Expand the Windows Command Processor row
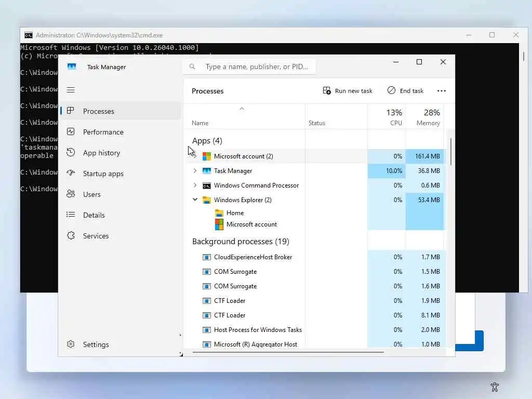 coord(195,185)
